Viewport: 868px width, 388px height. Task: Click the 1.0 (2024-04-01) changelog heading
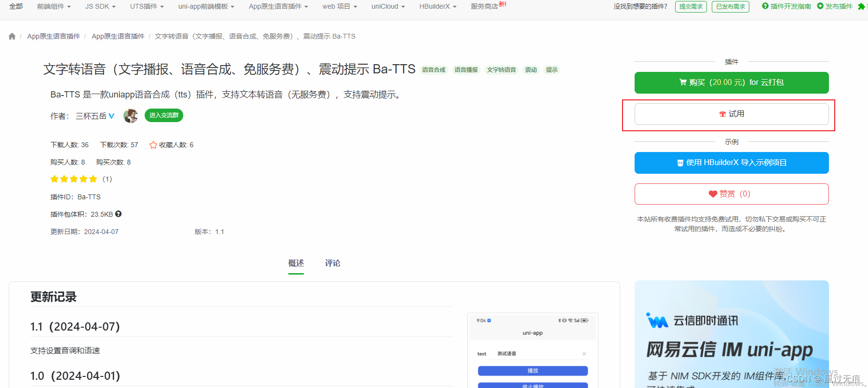tap(75, 376)
